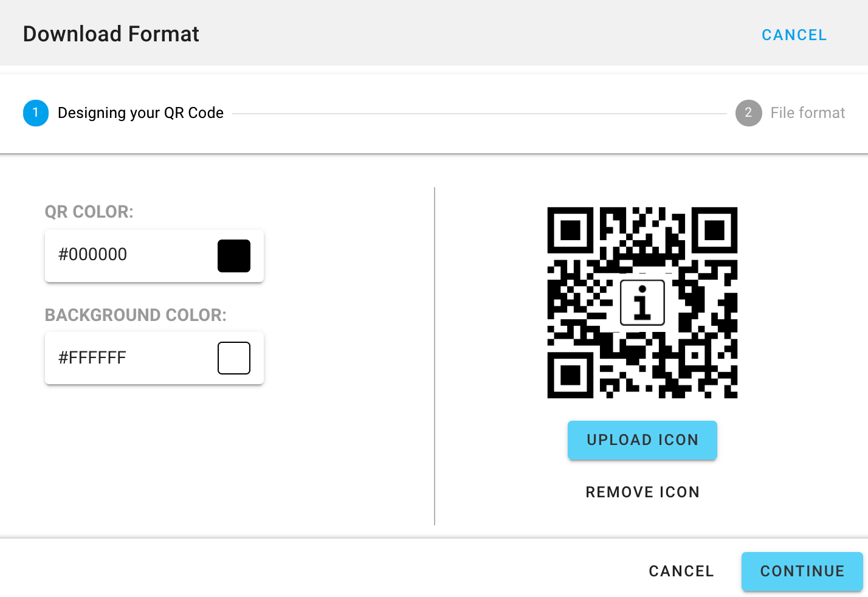868x597 pixels.
Task: Select the Designing your QR Code step label
Action: pos(140,113)
